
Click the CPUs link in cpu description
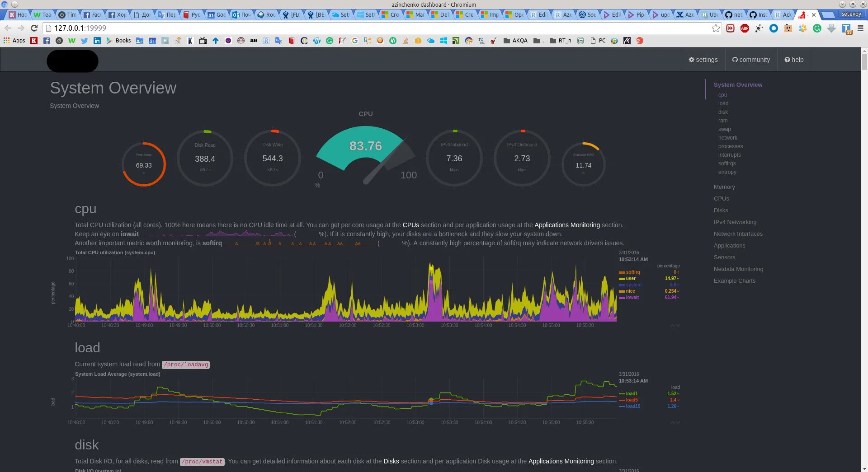[410, 225]
